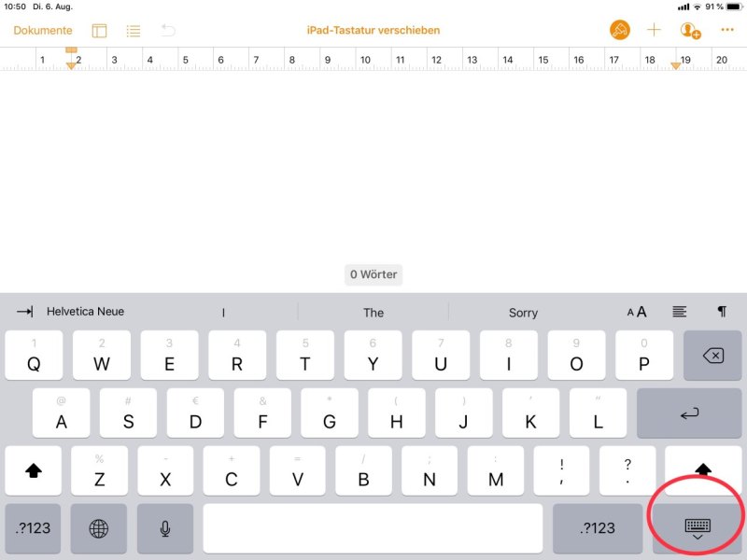Open the collaborate add-person icon
This screenshot has width=747, height=560.
pos(690,31)
